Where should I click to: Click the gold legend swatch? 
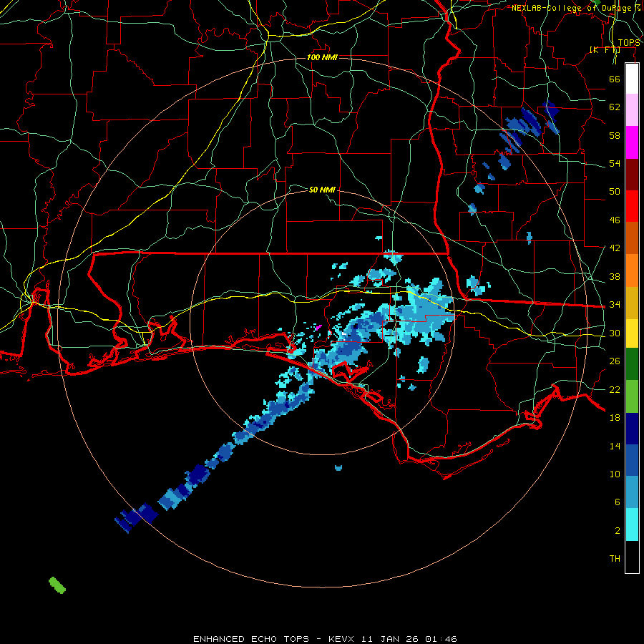632,303
